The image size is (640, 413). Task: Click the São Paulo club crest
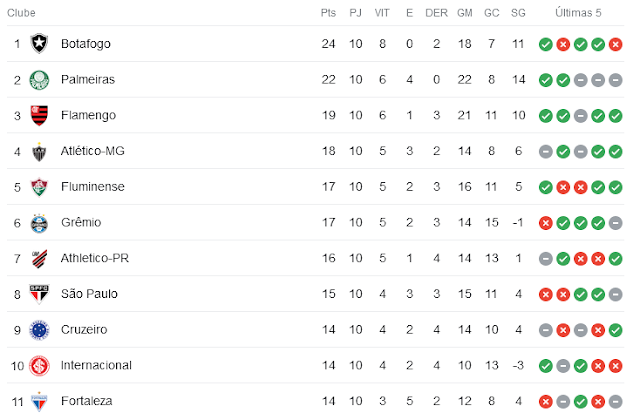(39, 294)
